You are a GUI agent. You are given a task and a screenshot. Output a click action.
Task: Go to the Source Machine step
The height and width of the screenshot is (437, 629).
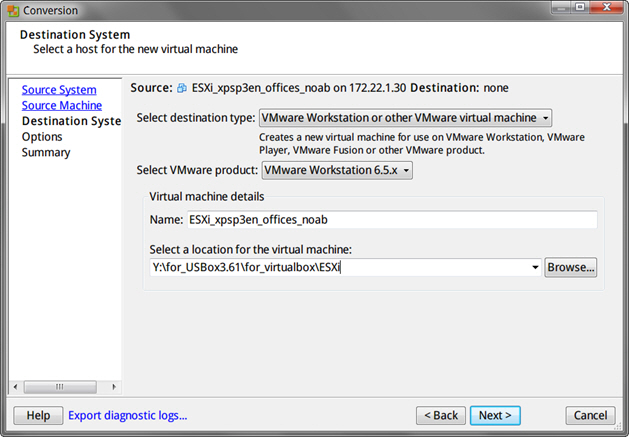coord(62,105)
